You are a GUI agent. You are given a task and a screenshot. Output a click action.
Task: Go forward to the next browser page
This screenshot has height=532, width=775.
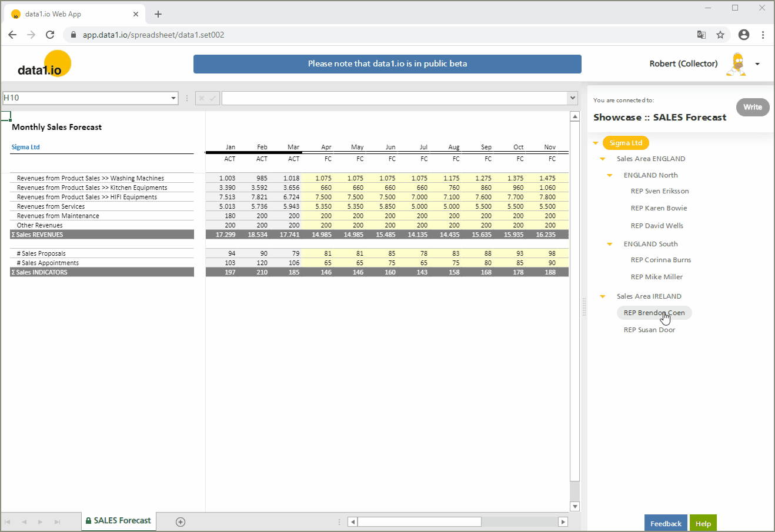click(31, 35)
